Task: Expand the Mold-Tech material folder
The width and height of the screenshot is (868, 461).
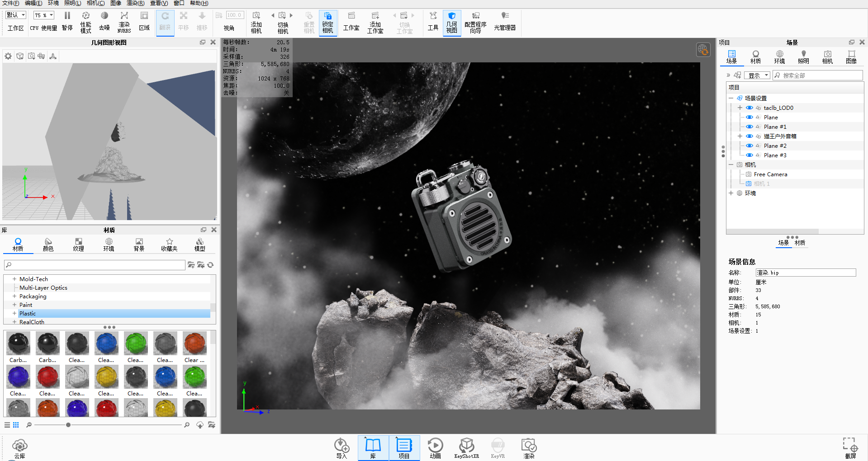Action: point(14,279)
